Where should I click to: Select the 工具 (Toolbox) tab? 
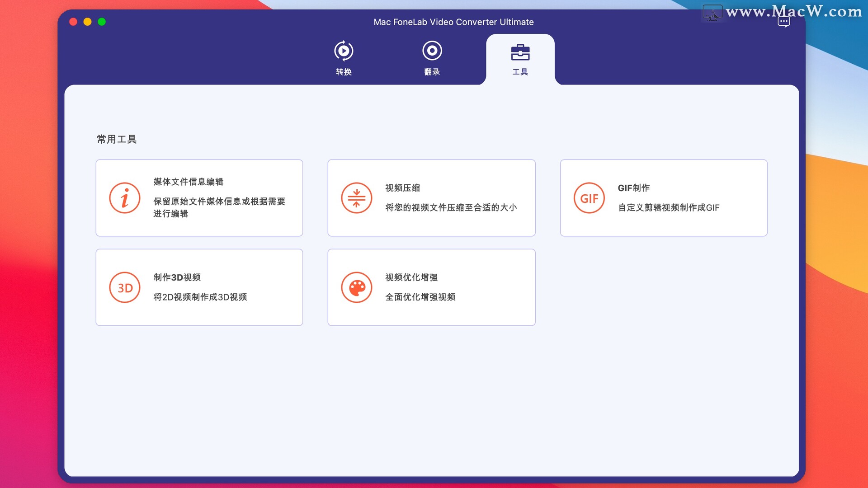(520, 59)
